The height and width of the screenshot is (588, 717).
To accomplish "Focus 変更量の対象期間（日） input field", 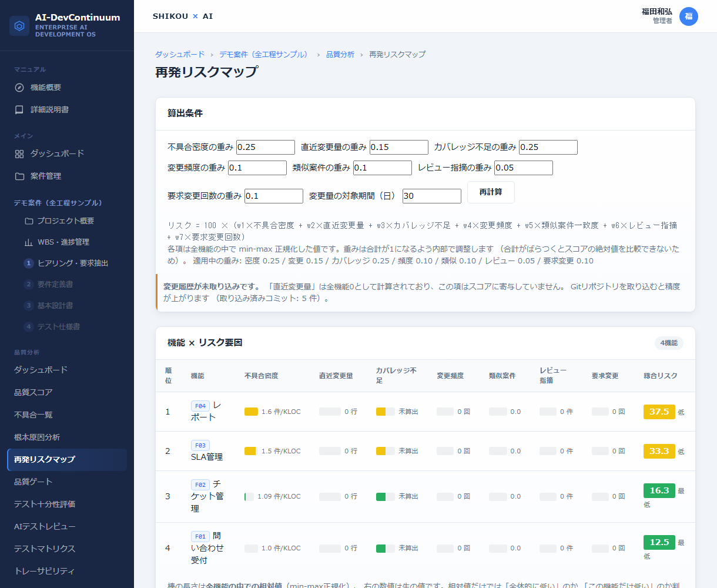I will point(432,196).
